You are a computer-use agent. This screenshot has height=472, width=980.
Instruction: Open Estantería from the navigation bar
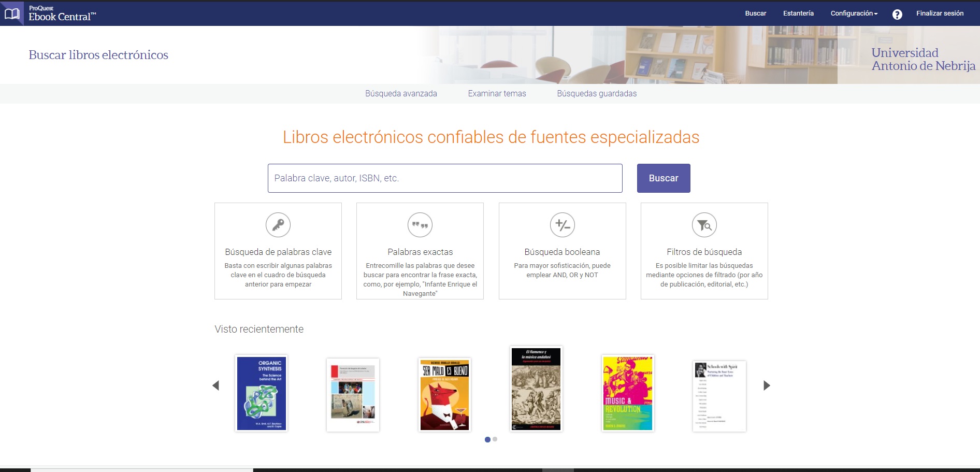click(x=798, y=13)
